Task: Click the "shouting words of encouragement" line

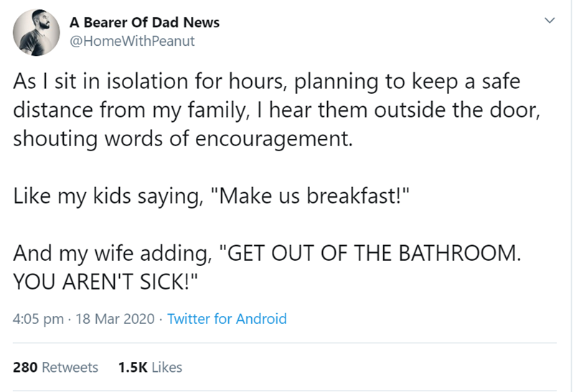Action: [183, 137]
